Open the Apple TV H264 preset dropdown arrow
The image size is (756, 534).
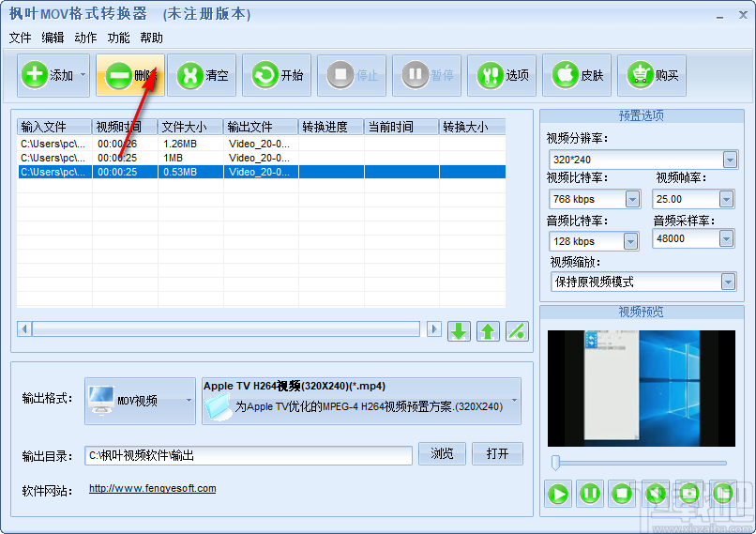point(514,401)
